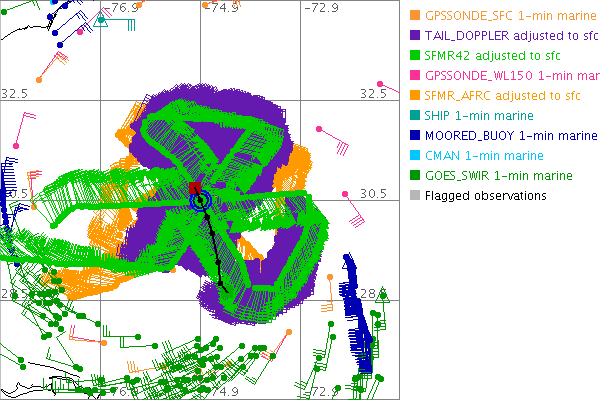Click the pink GPSSONDE_WL150 legend swatch
600x400 pixels.
415,76
